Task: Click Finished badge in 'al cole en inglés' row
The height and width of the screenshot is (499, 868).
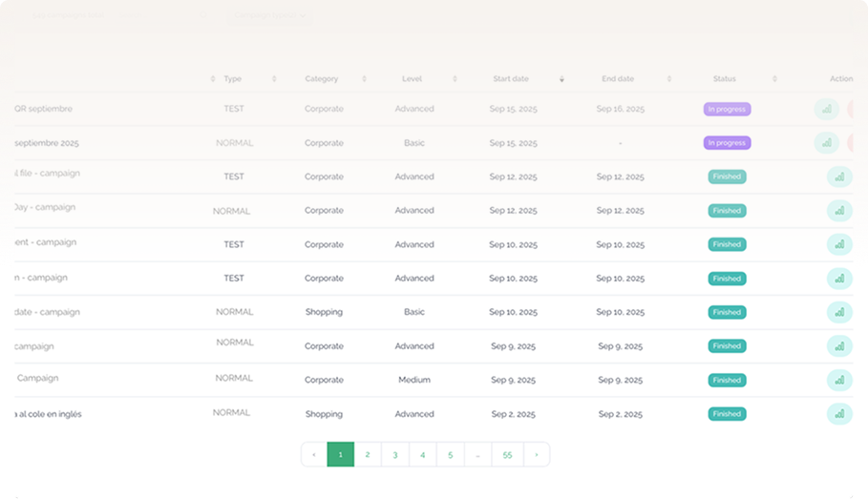Action: click(727, 414)
